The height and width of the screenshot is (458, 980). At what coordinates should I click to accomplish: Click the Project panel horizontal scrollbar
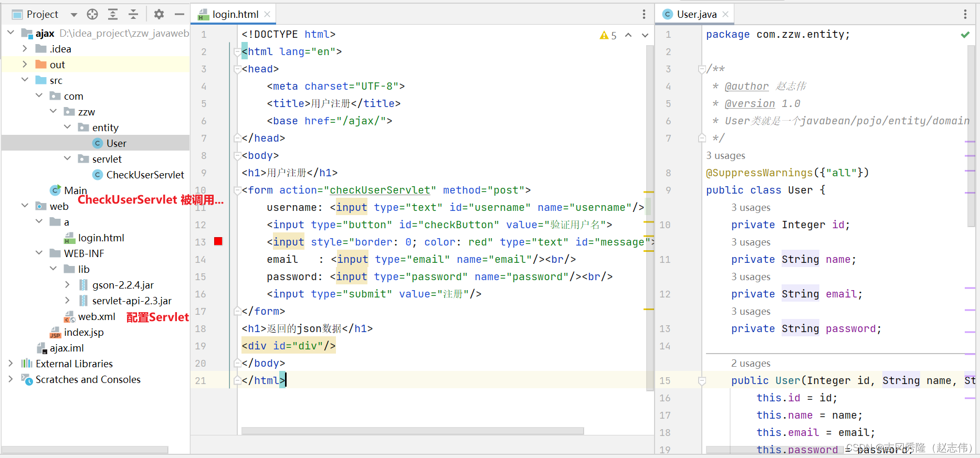click(85, 450)
